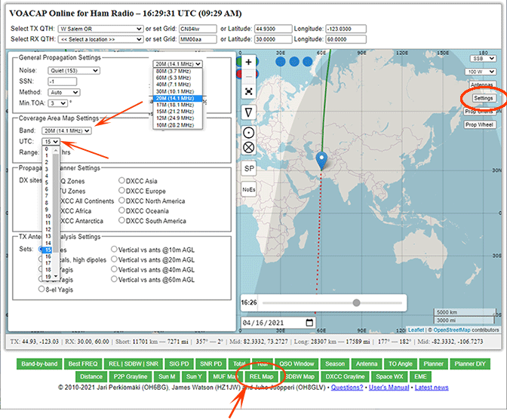Click the Antennas button on map
The image size is (507, 420).
(482, 84)
